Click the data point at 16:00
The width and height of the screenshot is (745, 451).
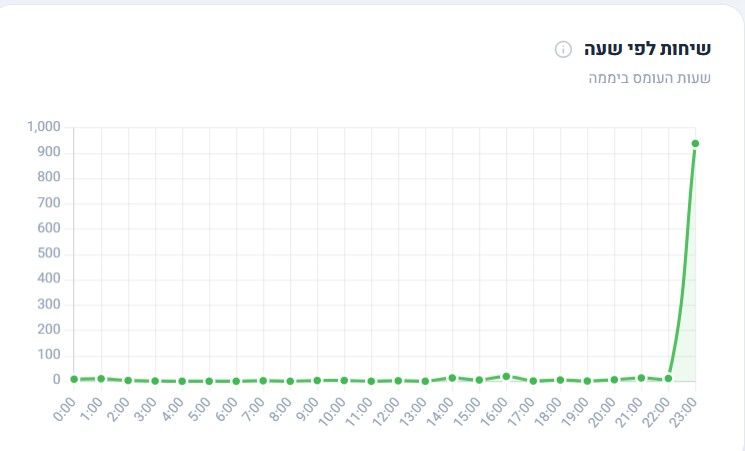(506, 376)
